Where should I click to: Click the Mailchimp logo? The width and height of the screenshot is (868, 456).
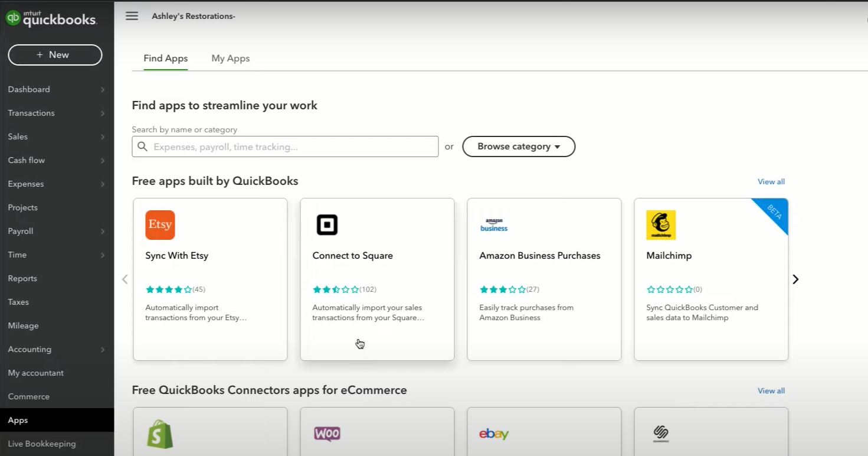pyautogui.click(x=661, y=225)
